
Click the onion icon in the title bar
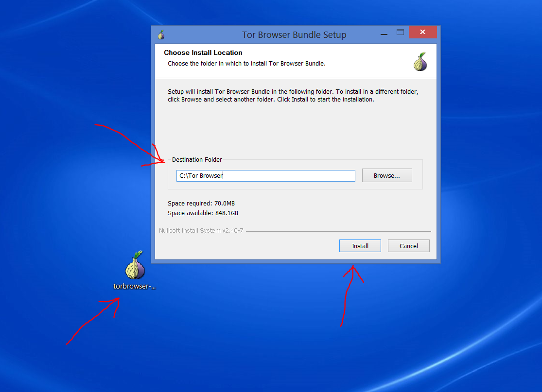(161, 34)
